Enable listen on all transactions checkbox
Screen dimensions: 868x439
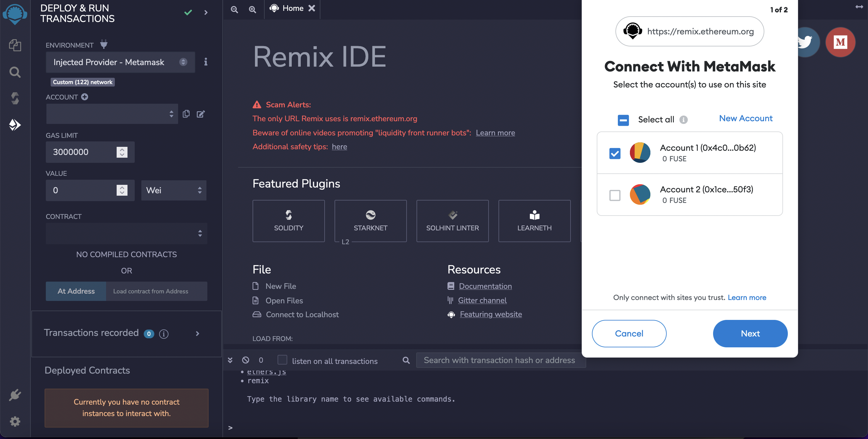tap(282, 360)
